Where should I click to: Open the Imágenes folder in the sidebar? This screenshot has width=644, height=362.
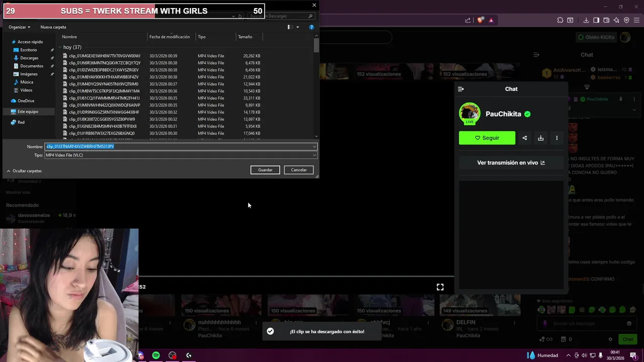point(29,74)
